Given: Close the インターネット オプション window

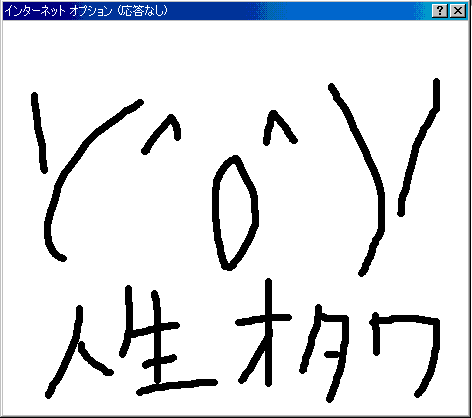Looking at the screenshot, I should coord(458,11).
